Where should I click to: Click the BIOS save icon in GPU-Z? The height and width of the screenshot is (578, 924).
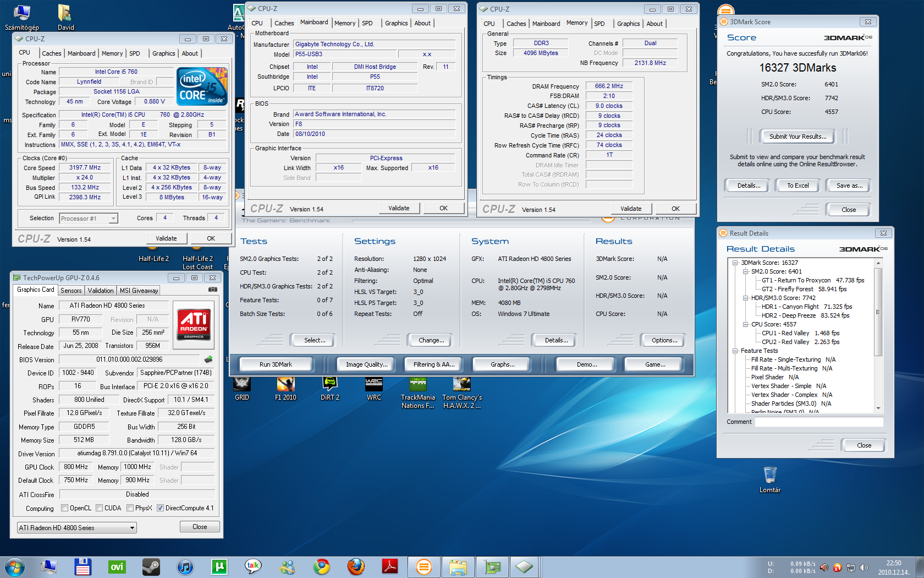208,359
